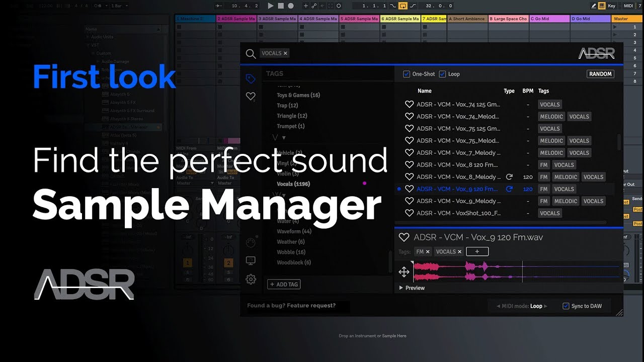Screen dimensions: 644x362
Task: Select the Waveform (44) tag
Action: pos(294,232)
